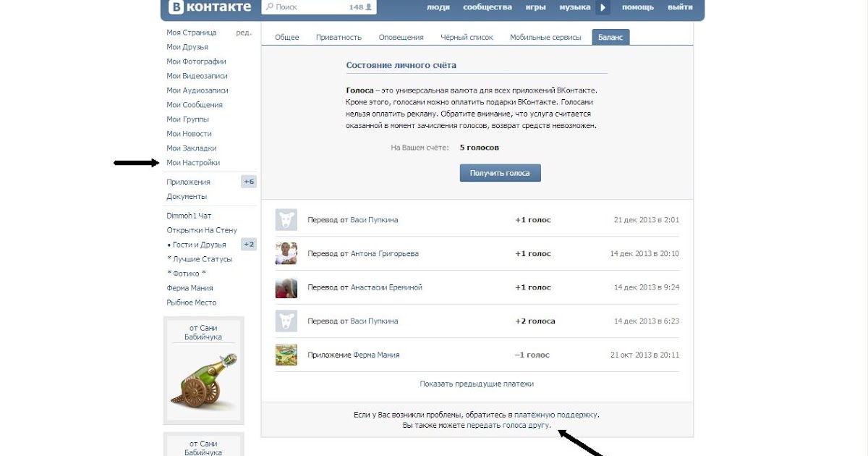868x456 pixels.
Task: Click the first Вася Пупкин default avatar
Action: [286, 220]
